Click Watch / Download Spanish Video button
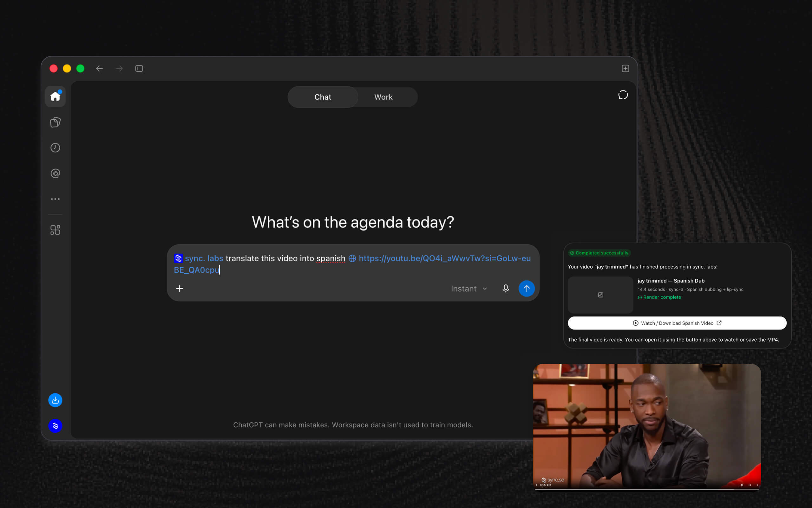Viewport: 812px width, 508px height. [x=677, y=323]
